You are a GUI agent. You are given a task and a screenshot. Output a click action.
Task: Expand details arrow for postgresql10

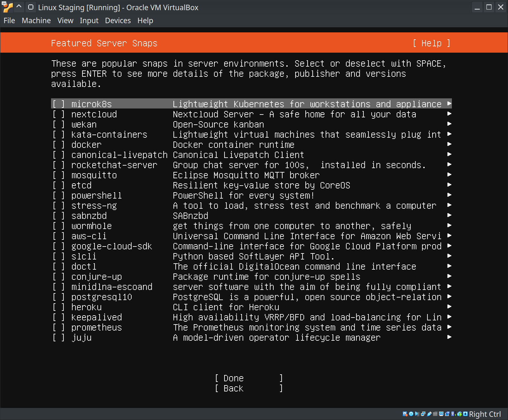tap(449, 297)
